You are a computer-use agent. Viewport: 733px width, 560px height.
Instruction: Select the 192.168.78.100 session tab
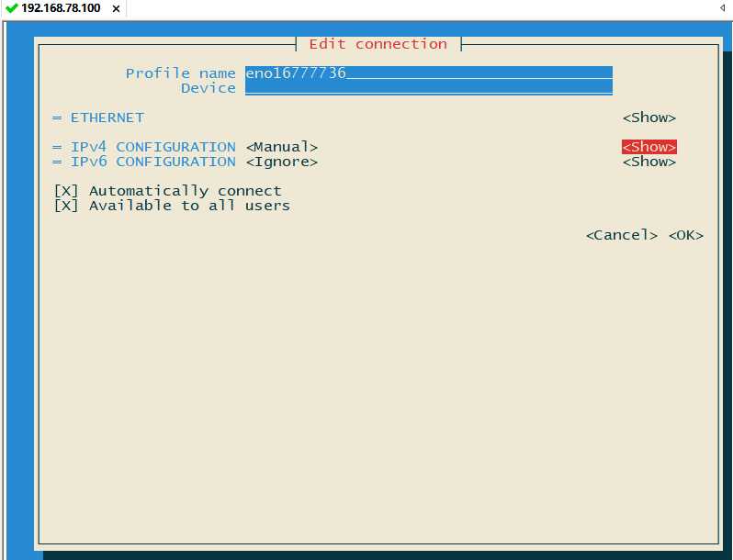[x=63, y=8]
